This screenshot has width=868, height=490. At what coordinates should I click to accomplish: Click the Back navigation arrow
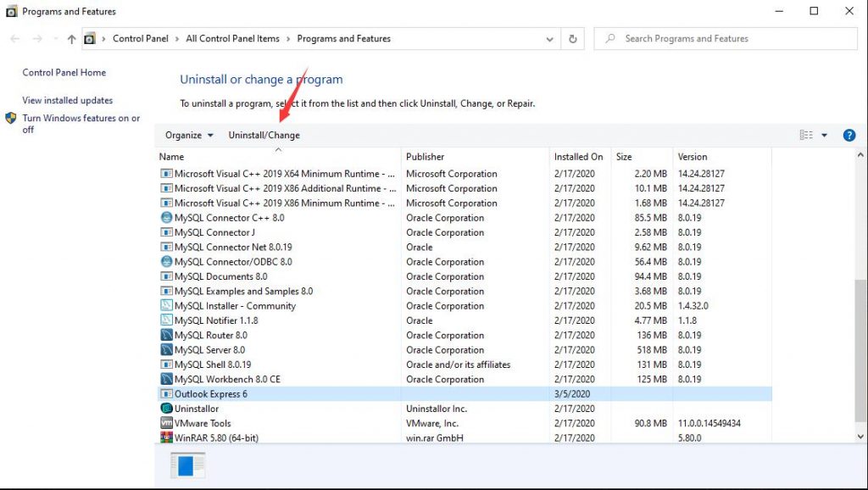coord(15,39)
